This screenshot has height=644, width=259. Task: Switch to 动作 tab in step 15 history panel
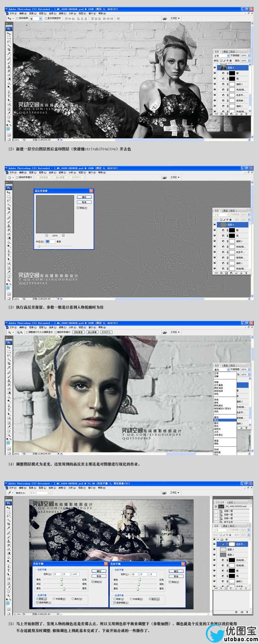[231, 502]
